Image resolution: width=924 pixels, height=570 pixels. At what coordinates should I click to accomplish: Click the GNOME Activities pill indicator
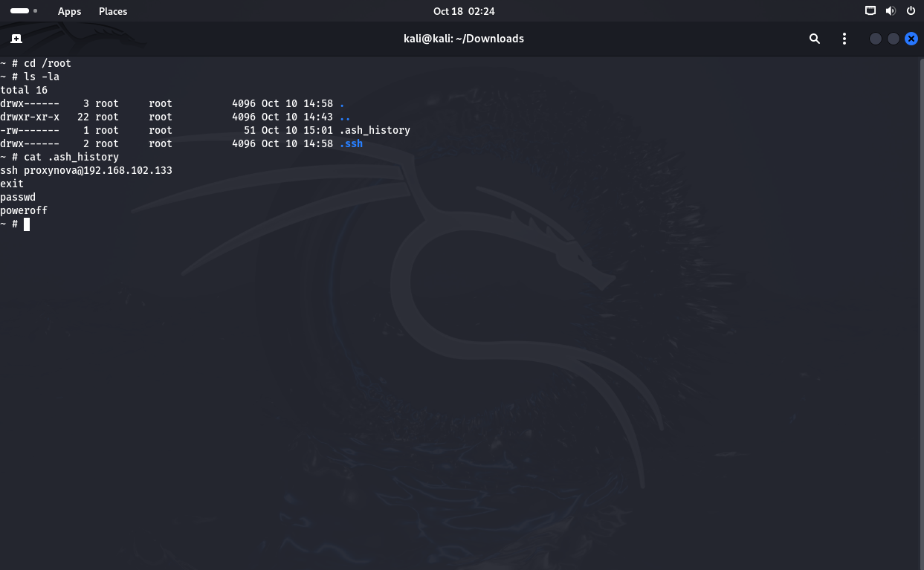point(24,11)
